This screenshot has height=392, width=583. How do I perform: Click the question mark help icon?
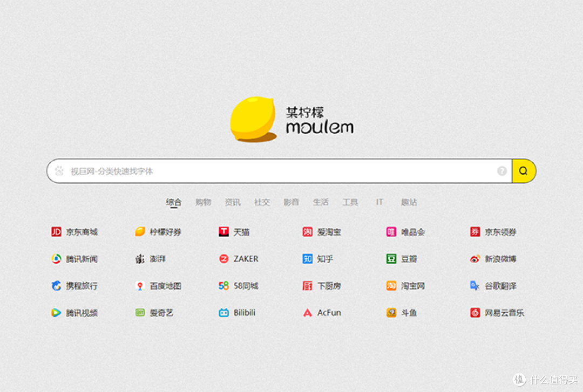pos(502,171)
